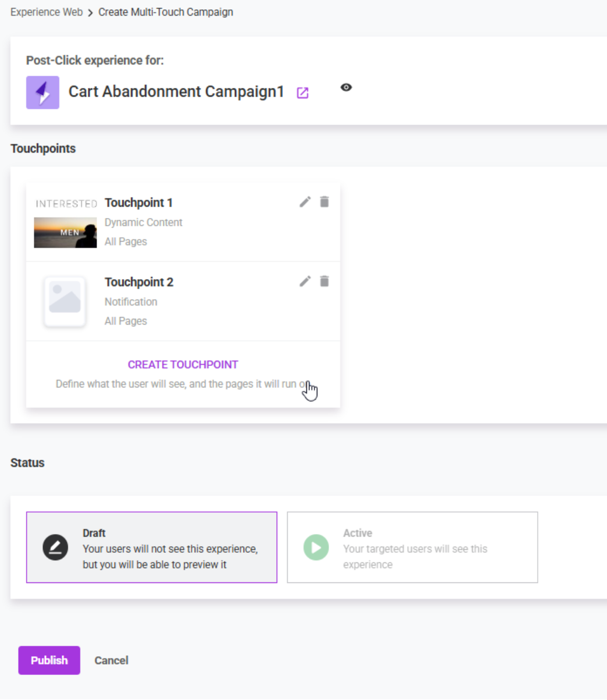Click the green Active play icon
The image size is (607, 700).
(x=316, y=548)
